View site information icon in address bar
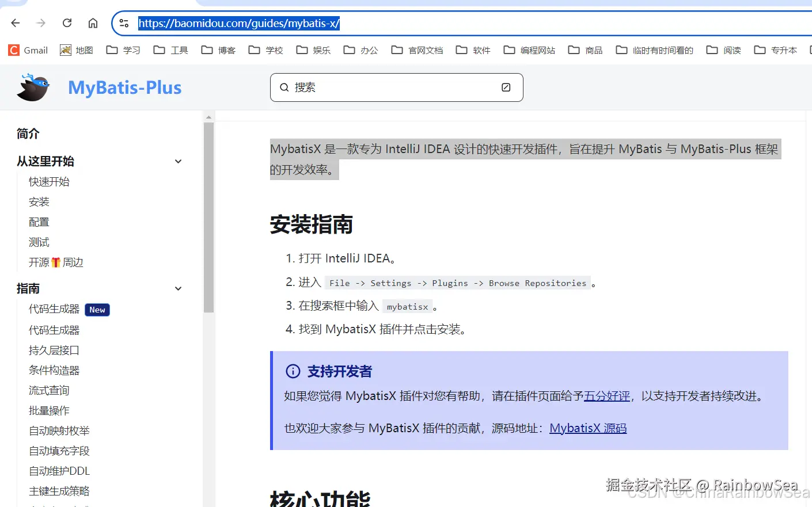 coord(124,24)
